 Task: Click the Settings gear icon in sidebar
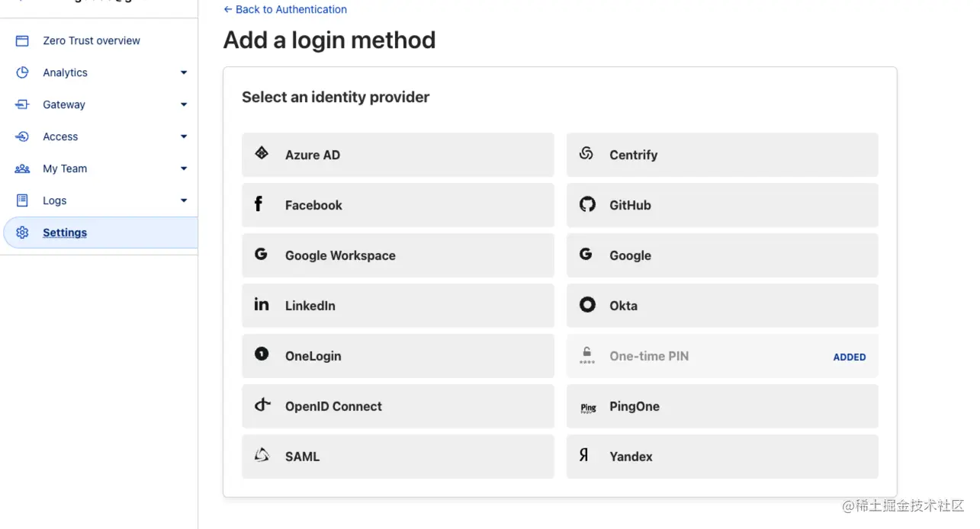(22, 232)
